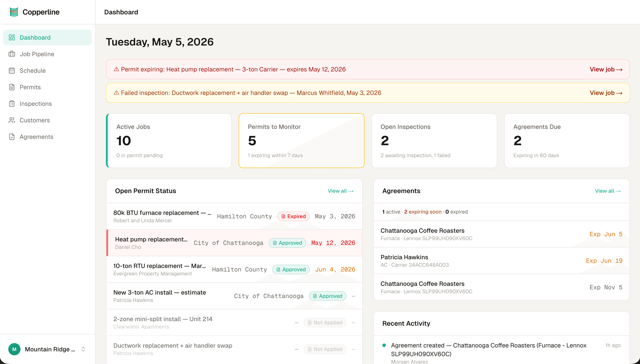
Task: Click View job on permit expiring alert
Action: point(606,69)
